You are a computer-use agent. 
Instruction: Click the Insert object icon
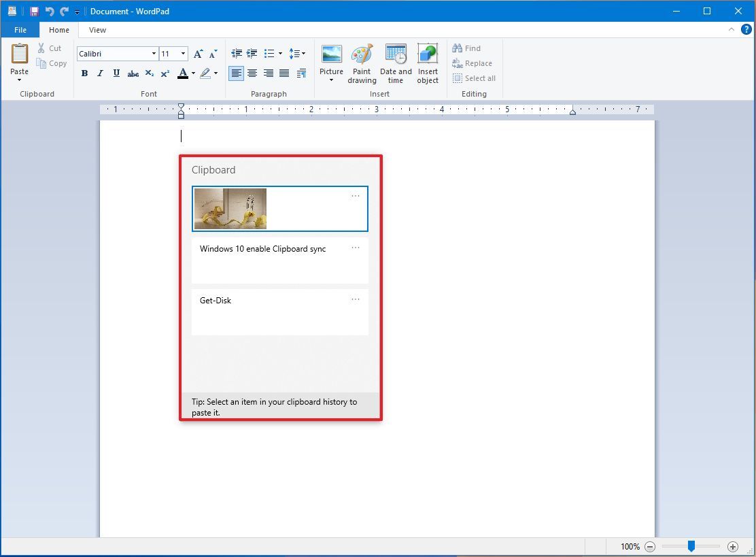click(x=428, y=61)
